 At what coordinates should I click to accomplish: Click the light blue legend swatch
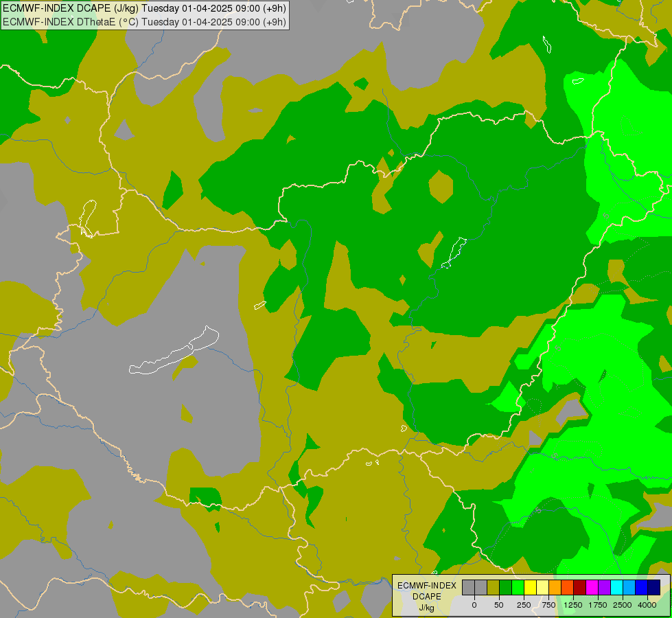click(629, 587)
